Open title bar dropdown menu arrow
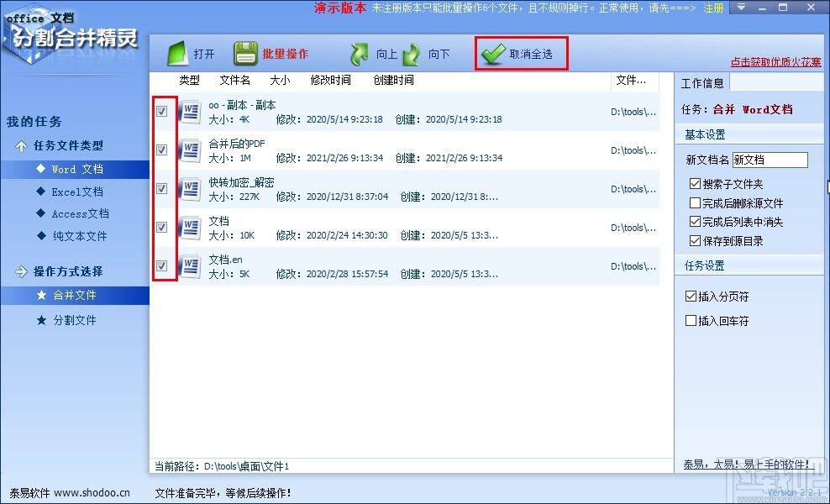The image size is (830, 504). pos(741,8)
